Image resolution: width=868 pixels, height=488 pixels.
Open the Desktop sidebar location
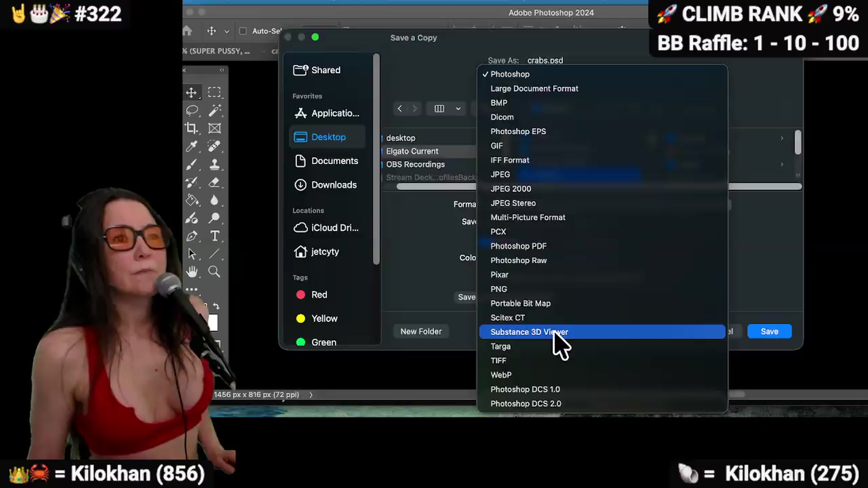(x=327, y=137)
